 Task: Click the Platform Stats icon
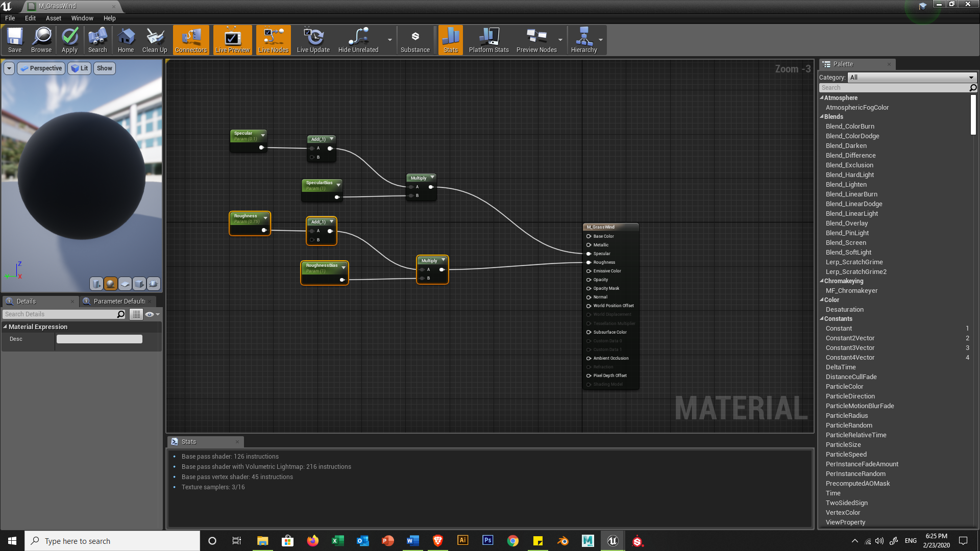coord(488,40)
